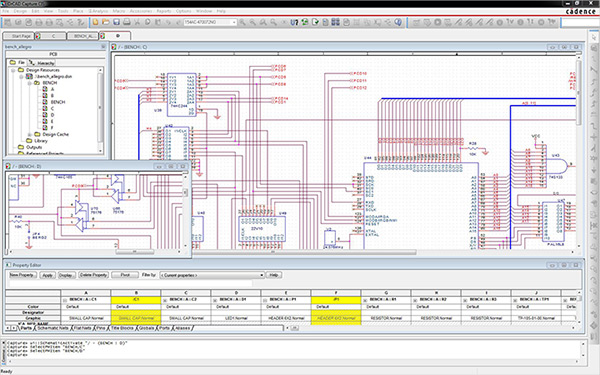Screen dimensions: 600x375
Task: Click the schematic icon in the BENCH : C window title
Action: [x=114, y=47]
